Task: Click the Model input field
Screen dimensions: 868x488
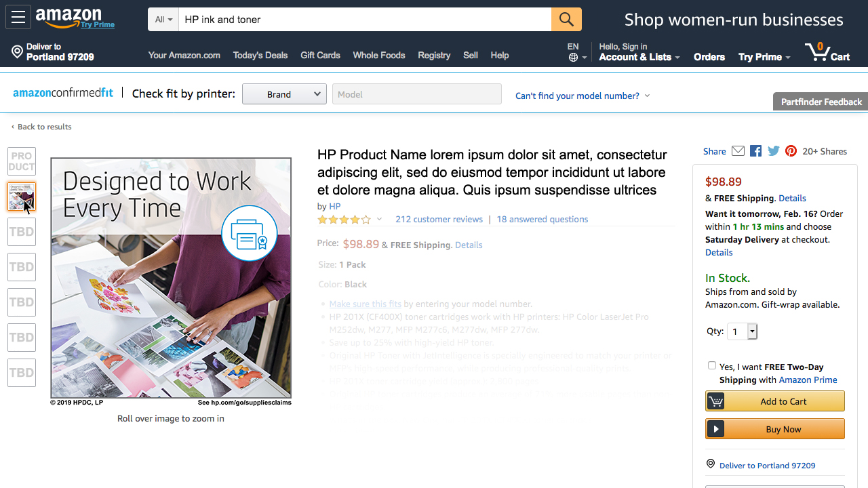Action: [416, 94]
